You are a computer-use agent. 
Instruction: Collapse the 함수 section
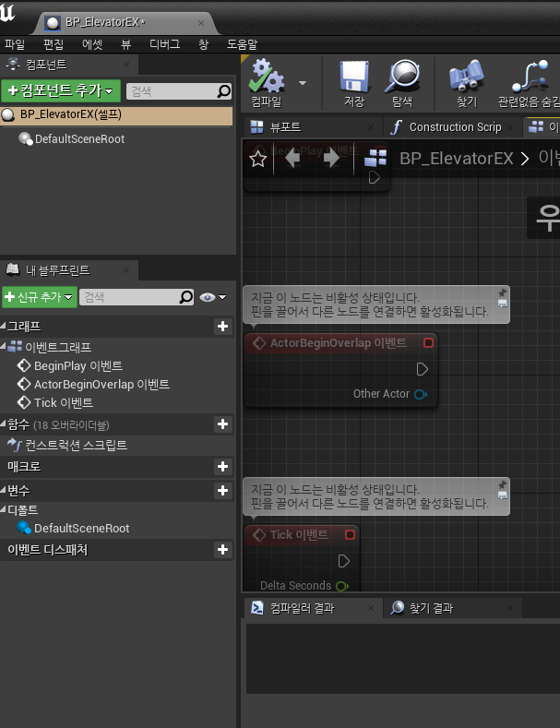(3, 424)
